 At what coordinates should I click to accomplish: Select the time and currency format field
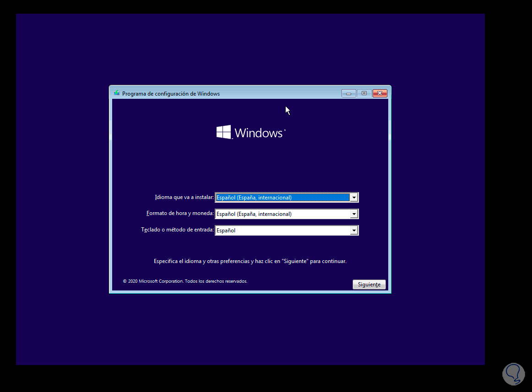(282, 214)
